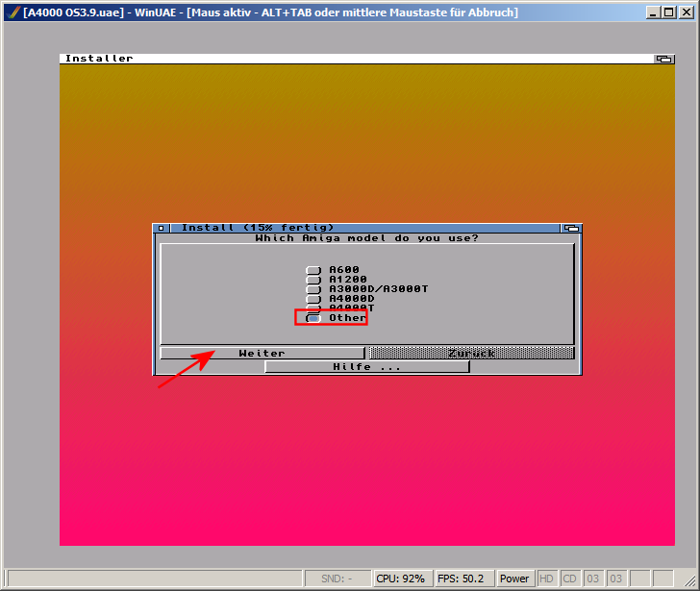Close the WinUAE window

686,12
